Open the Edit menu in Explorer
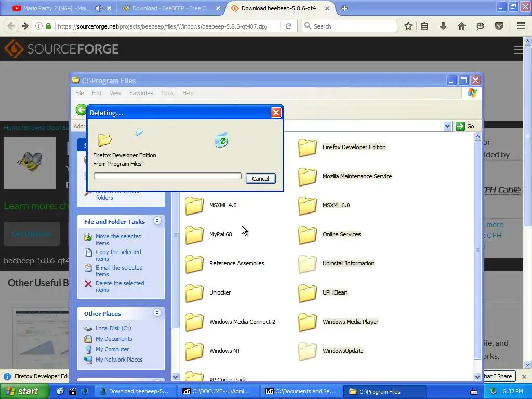Screen dimensions: 532x399 pos(97,93)
